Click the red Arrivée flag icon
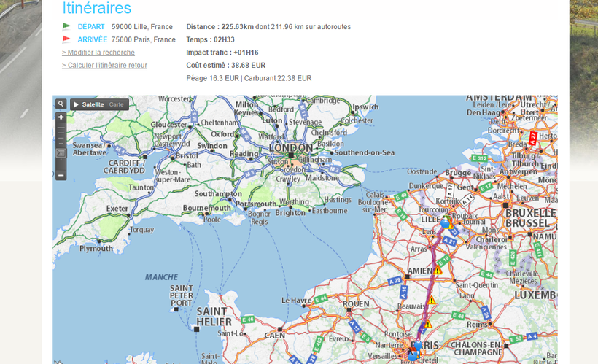Screen dimensions: 598x364 [x=66, y=39]
